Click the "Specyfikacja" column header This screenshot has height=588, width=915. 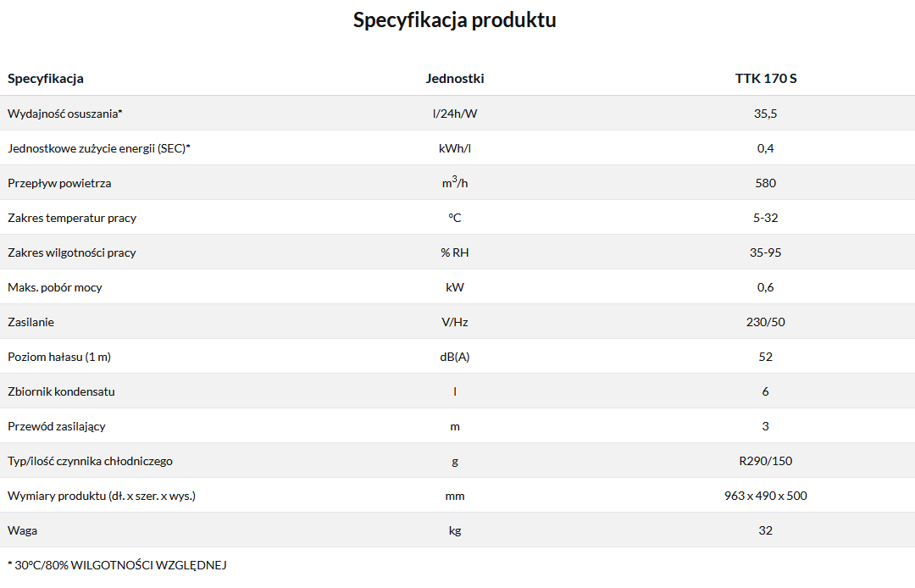pyautogui.click(x=46, y=79)
